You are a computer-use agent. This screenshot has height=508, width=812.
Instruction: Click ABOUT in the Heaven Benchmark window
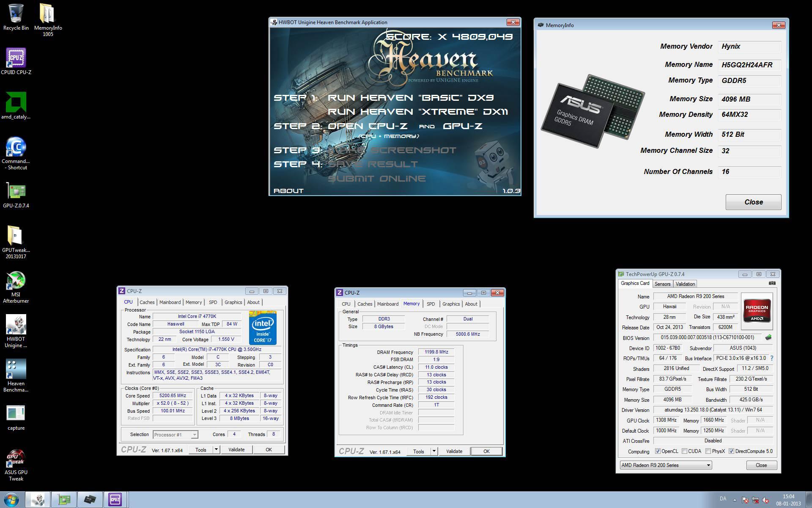click(288, 191)
